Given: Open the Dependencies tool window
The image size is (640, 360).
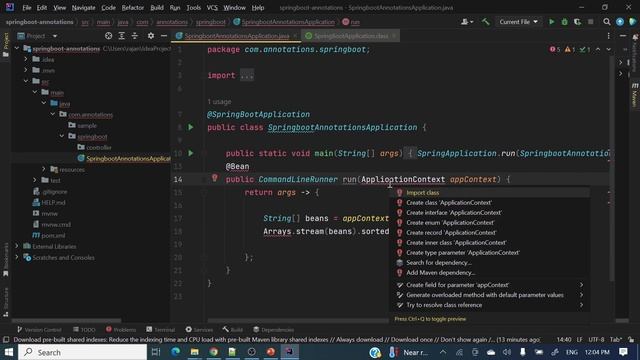Looking at the screenshot, I should pos(273,329).
